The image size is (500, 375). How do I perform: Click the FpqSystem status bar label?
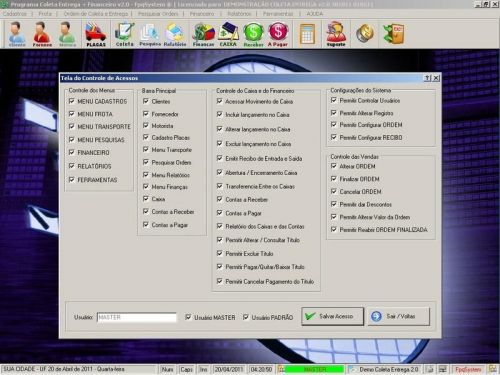[468, 369]
